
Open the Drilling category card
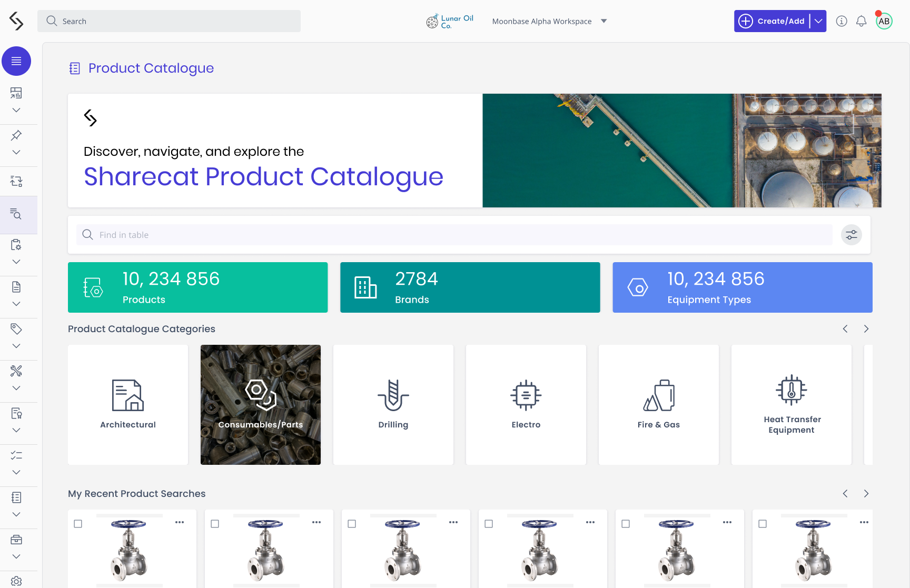(393, 405)
